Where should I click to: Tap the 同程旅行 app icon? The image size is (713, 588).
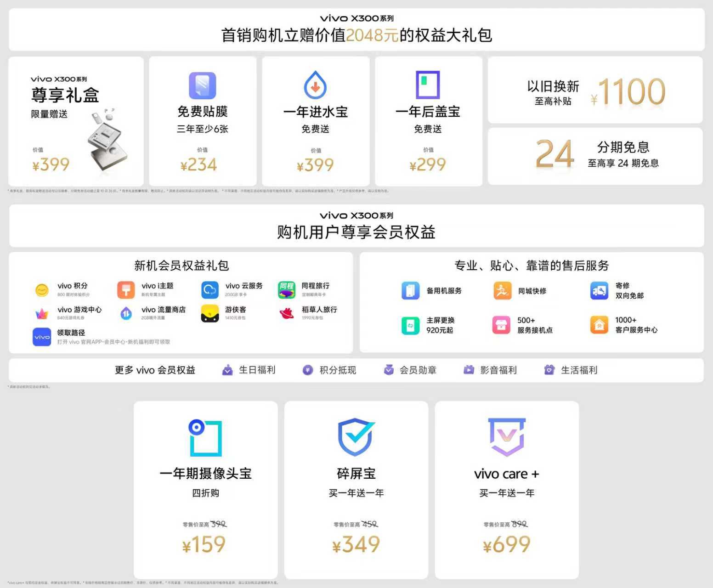[287, 290]
